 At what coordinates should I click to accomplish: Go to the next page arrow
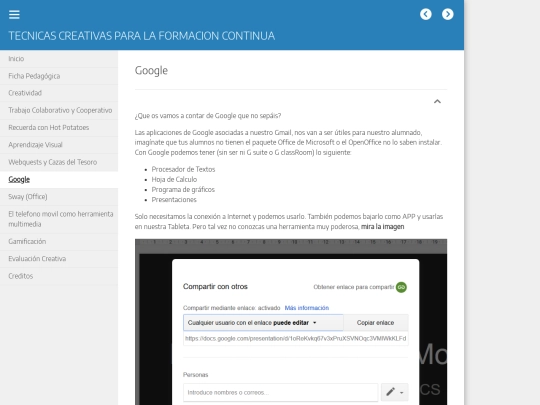tap(448, 14)
